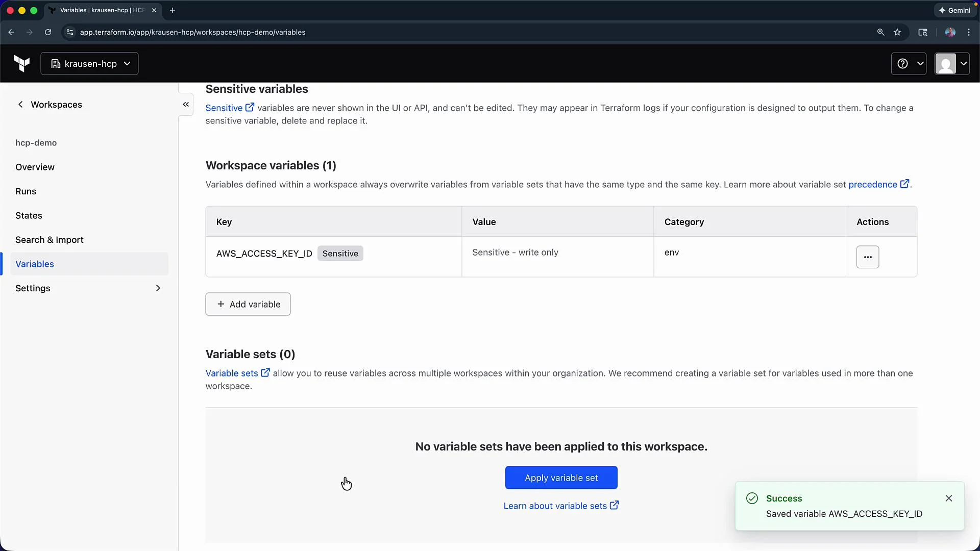Open a new browser tab
Image resolution: width=980 pixels, height=551 pixels.
pos(173,10)
